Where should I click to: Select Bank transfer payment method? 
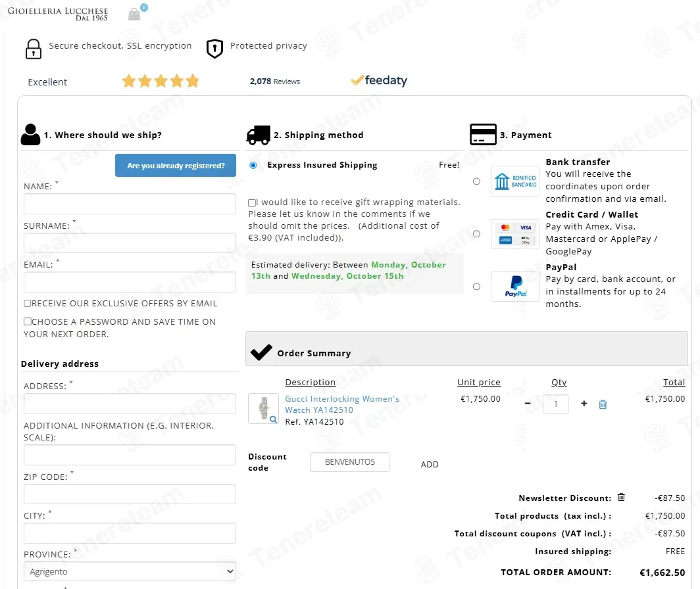pos(476,181)
